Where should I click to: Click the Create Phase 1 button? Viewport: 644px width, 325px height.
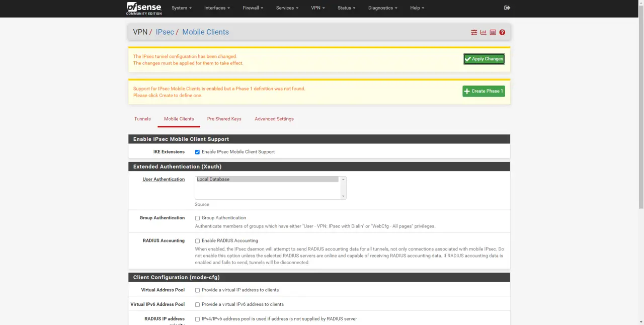[484, 91]
